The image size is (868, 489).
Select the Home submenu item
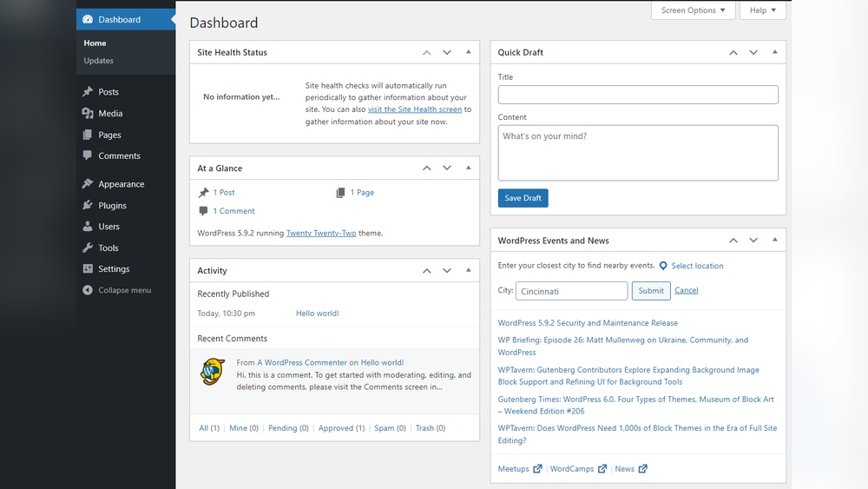tap(95, 43)
